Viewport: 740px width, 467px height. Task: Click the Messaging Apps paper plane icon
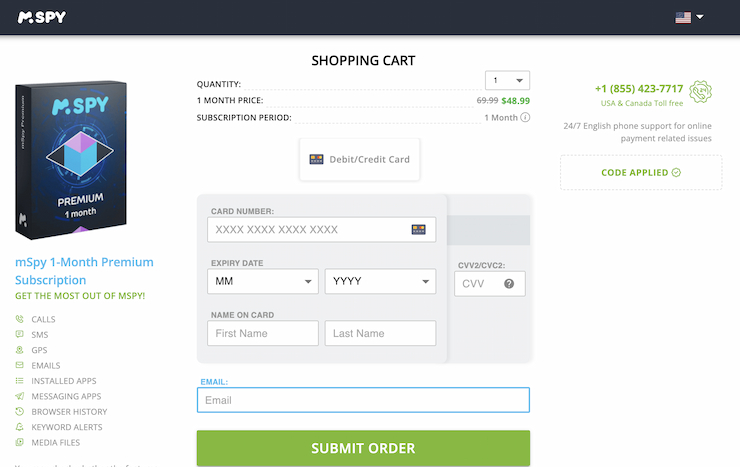coord(19,396)
